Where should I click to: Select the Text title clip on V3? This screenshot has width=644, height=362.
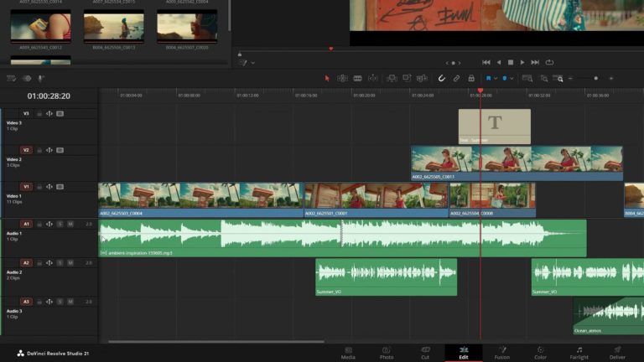click(495, 127)
